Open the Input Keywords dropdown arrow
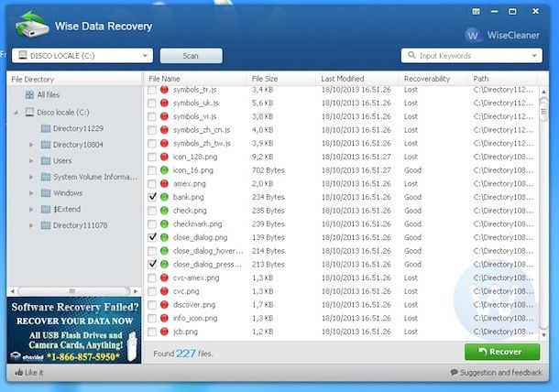 pyautogui.click(x=534, y=56)
